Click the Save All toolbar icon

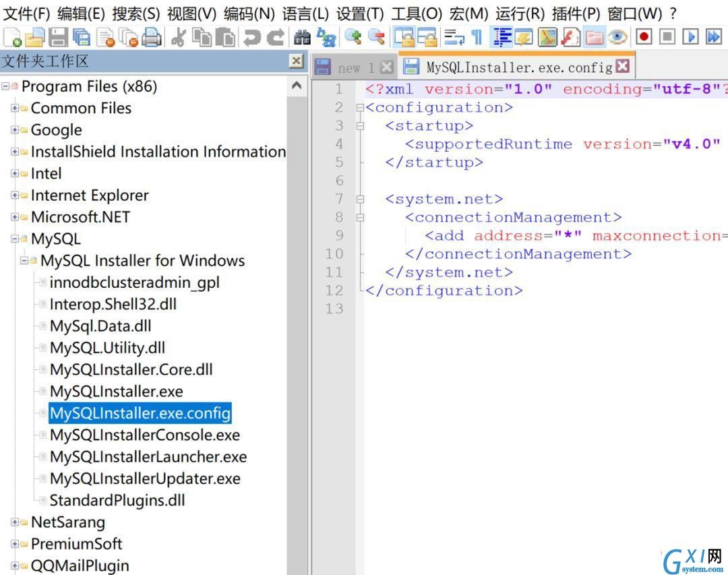[x=82, y=37]
